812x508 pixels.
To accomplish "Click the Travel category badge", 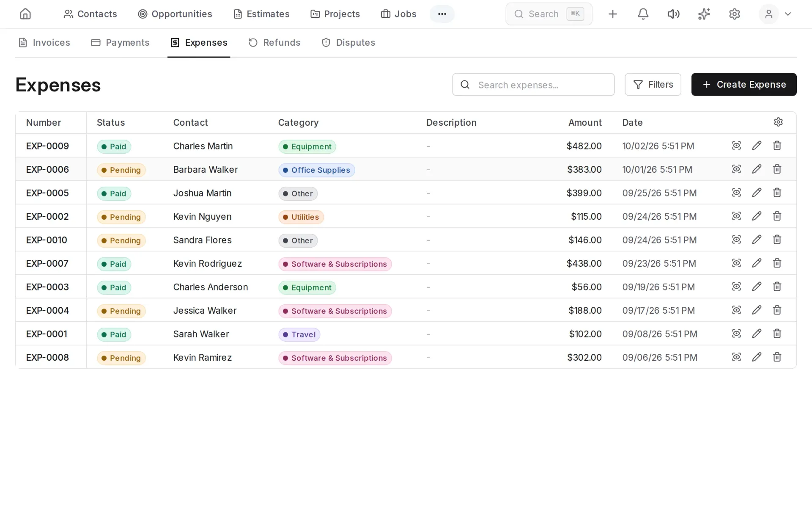I will pos(299,334).
